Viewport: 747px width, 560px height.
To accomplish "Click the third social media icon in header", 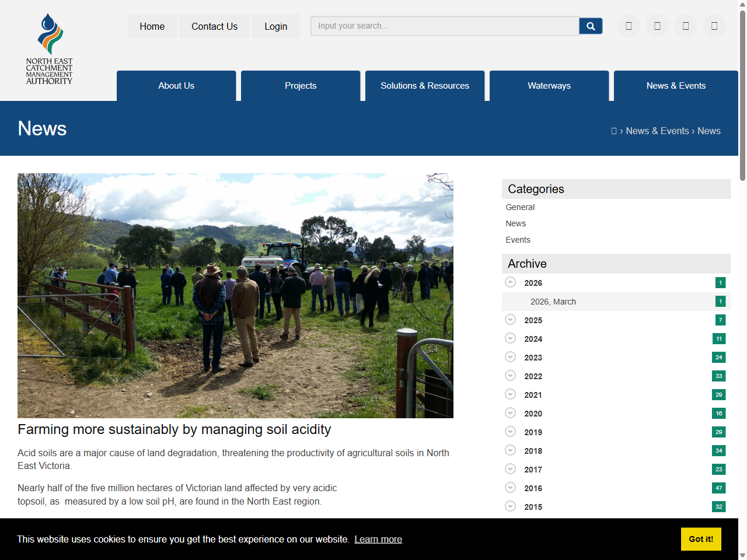I will point(686,26).
